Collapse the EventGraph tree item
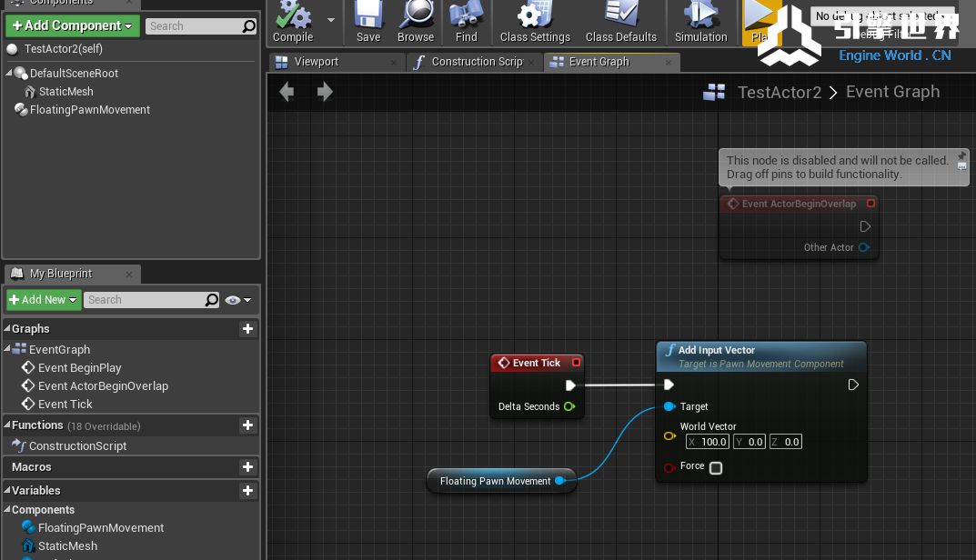The height and width of the screenshot is (560, 976). [x=7, y=348]
